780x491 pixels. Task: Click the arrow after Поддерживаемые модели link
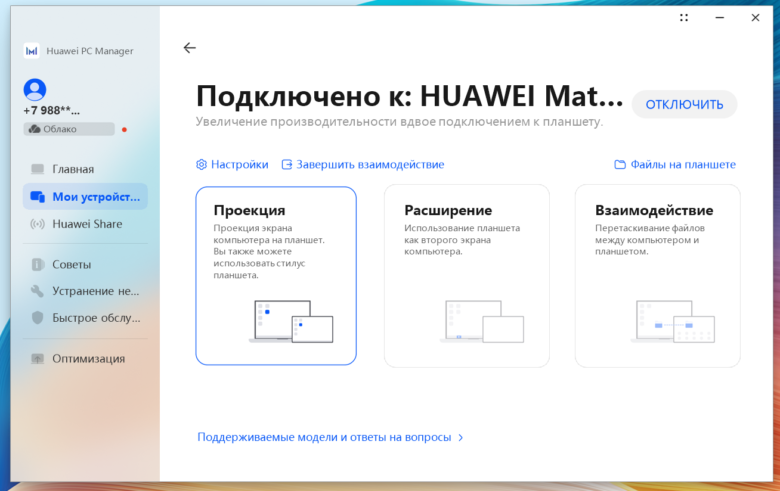(x=461, y=438)
